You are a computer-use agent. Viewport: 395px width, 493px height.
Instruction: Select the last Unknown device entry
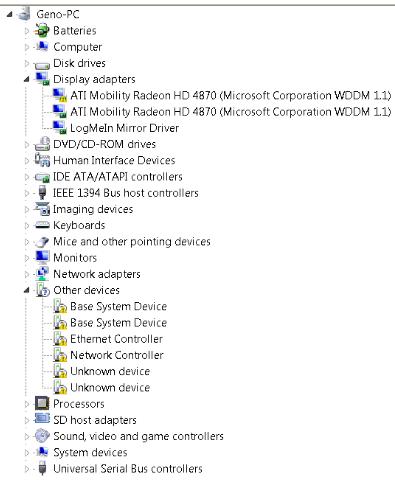coord(110,387)
